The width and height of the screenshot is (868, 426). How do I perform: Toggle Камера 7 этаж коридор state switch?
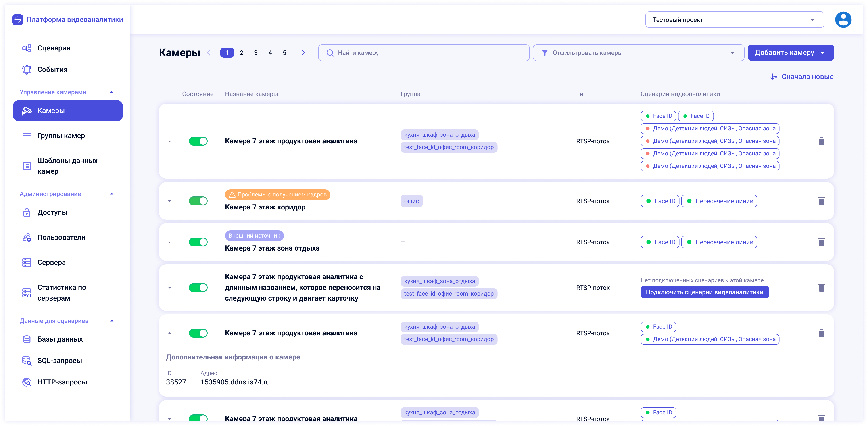coord(198,201)
